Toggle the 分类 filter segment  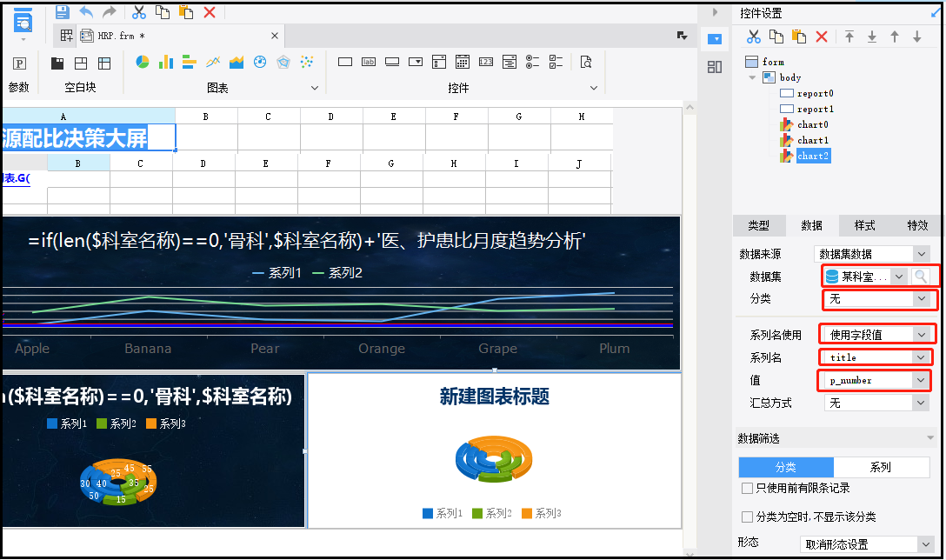786,467
